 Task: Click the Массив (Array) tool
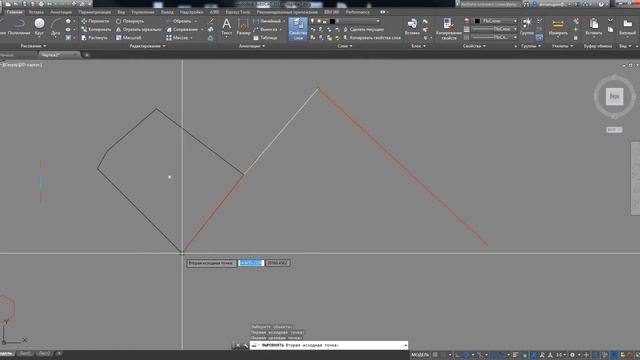coord(177,38)
